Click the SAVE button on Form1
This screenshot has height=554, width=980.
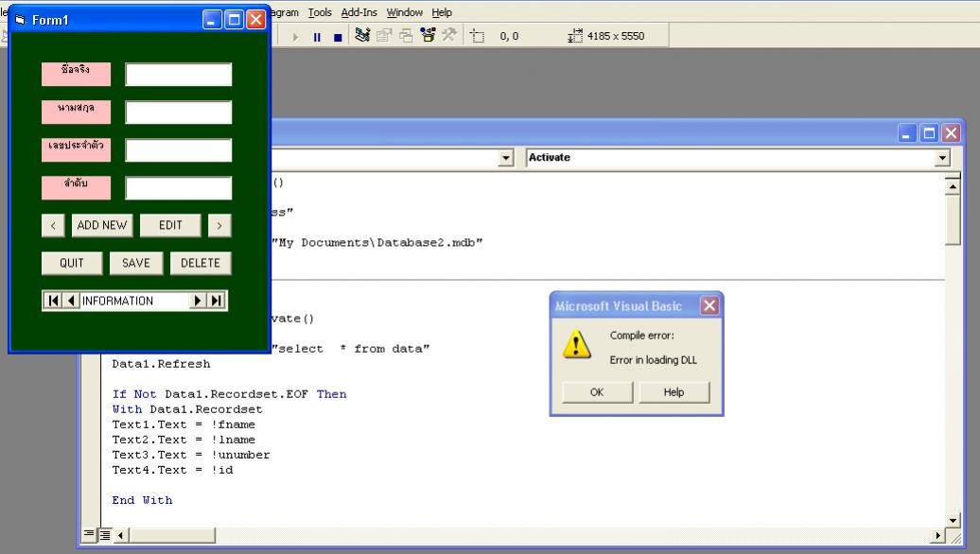[136, 263]
